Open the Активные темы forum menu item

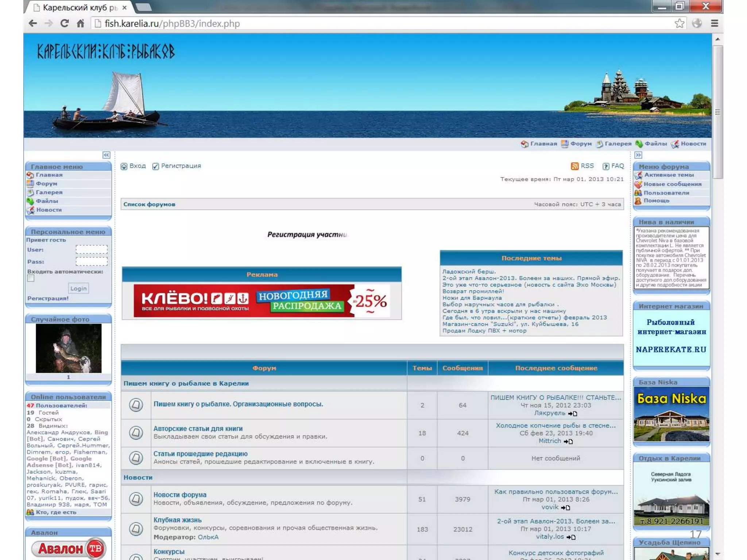(x=669, y=175)
